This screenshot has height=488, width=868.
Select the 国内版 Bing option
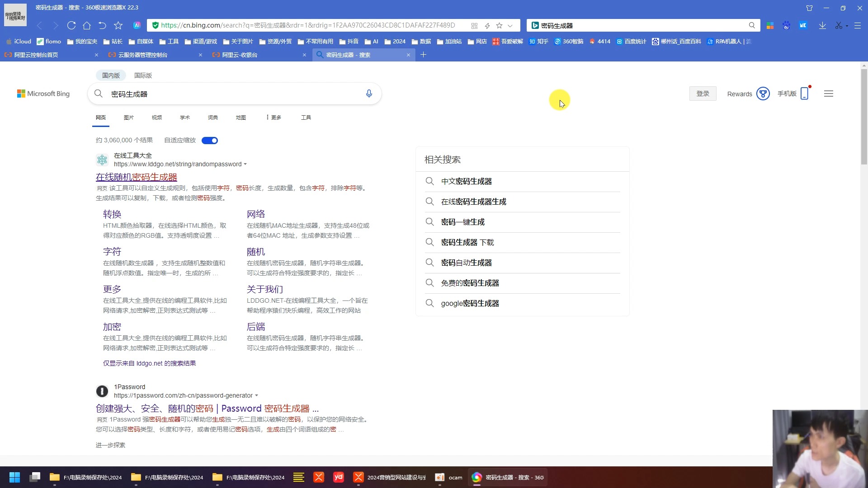point(111,75)
